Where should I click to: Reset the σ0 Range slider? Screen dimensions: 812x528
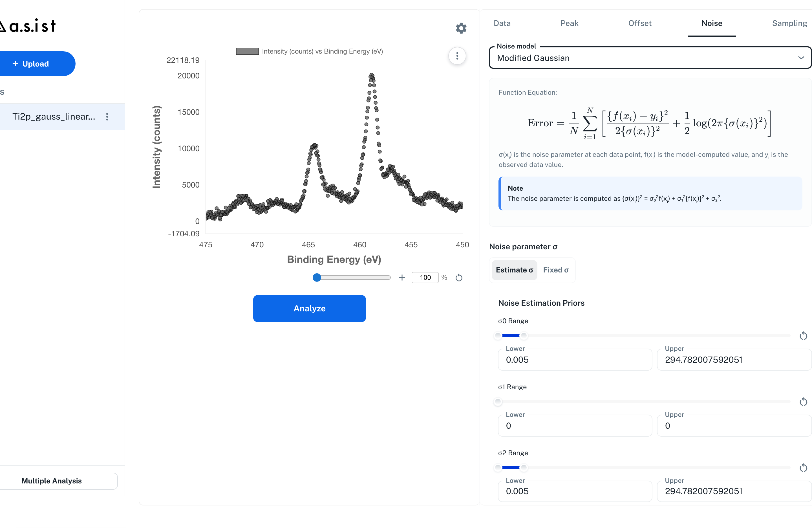[x=803, y=336]
